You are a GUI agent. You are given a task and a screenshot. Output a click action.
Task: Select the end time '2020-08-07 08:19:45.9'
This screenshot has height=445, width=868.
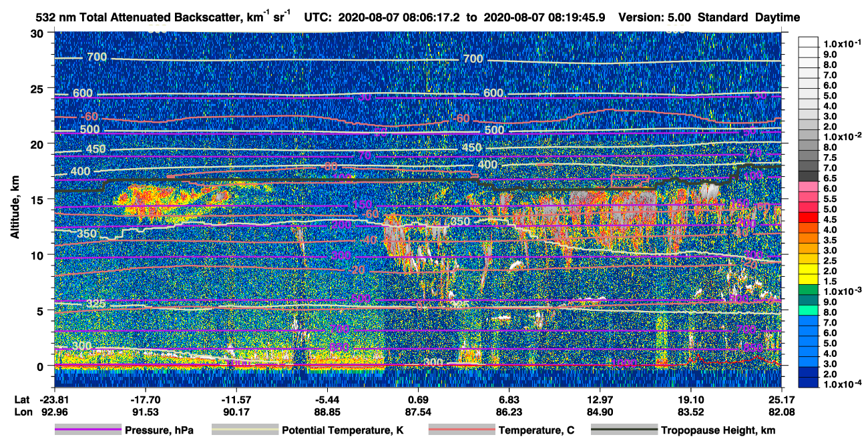point(544,18)
